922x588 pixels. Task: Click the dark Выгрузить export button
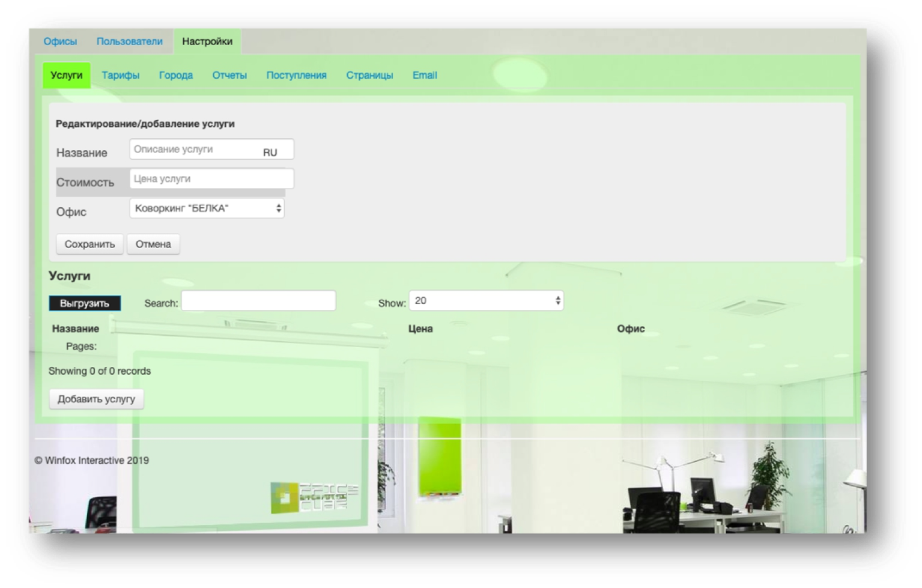coord(85,303)
